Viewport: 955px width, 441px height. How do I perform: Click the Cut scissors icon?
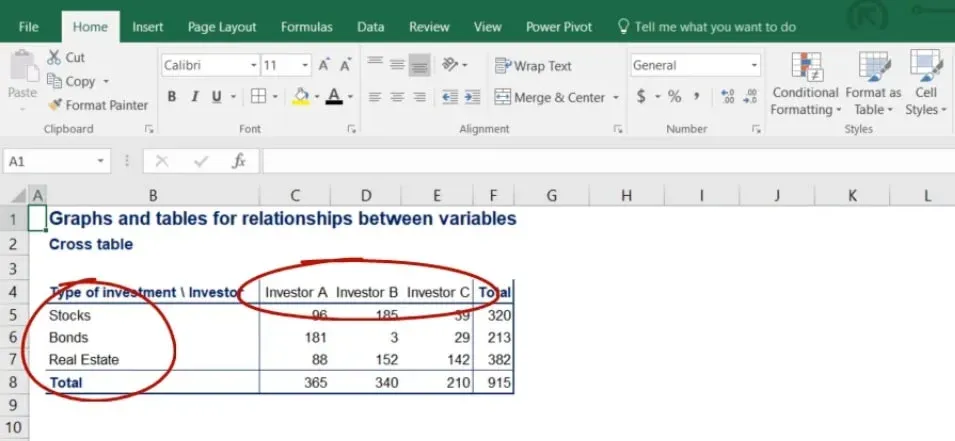click(54, 58)
